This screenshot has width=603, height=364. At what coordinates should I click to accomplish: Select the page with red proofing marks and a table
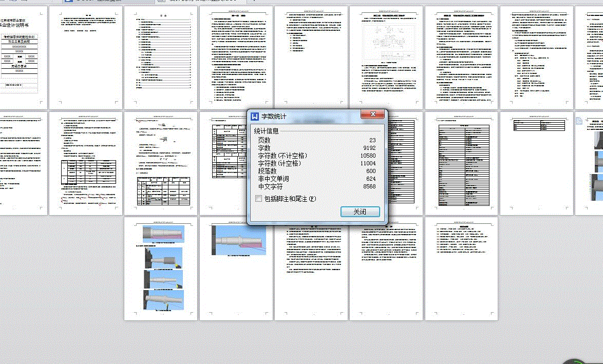tap(85, 163)
